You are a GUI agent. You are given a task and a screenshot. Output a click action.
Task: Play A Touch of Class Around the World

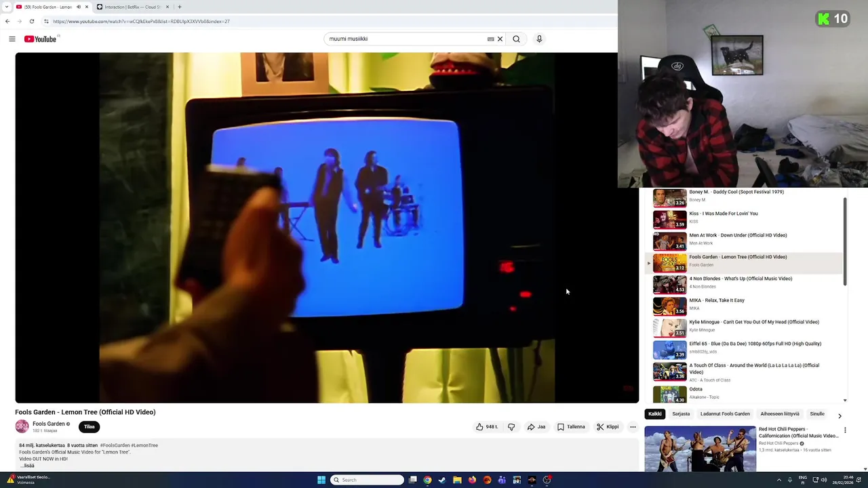(x=743, y=372)
